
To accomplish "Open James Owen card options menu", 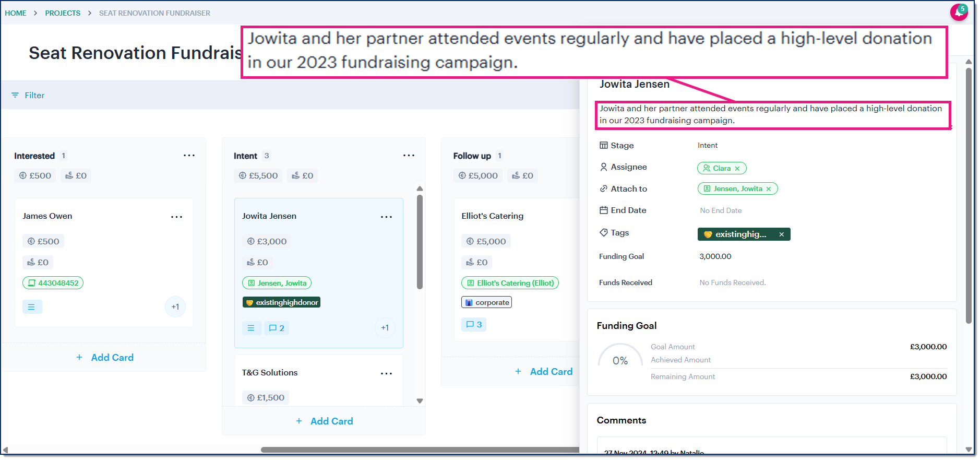I will coord(176,217).
